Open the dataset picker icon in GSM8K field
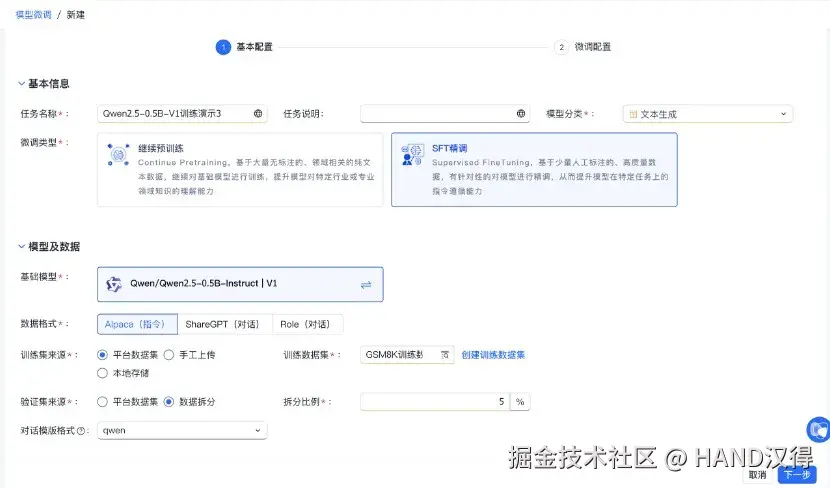The image size is (830, 488). [x=445, y=355]
